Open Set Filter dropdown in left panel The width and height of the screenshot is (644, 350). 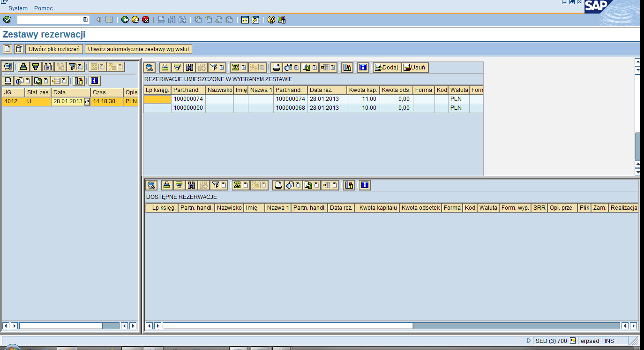[x=80, y=67]
